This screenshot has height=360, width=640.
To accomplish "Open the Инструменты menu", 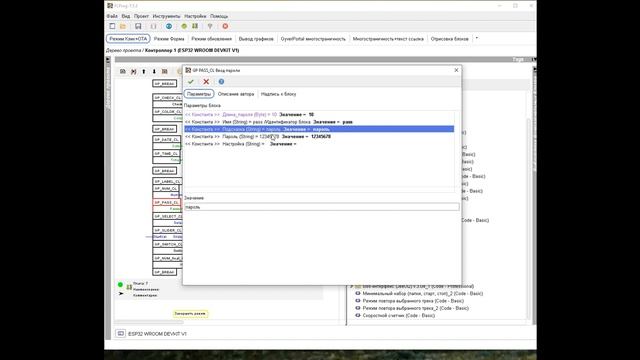I will [x=166, y=16].
